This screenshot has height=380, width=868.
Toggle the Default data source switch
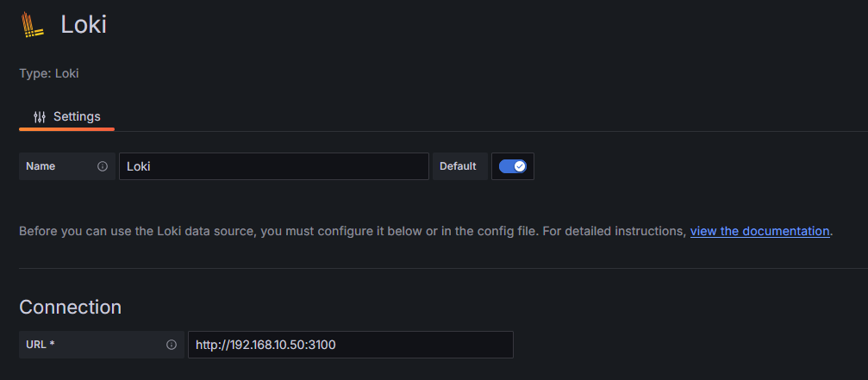(513, 166)
